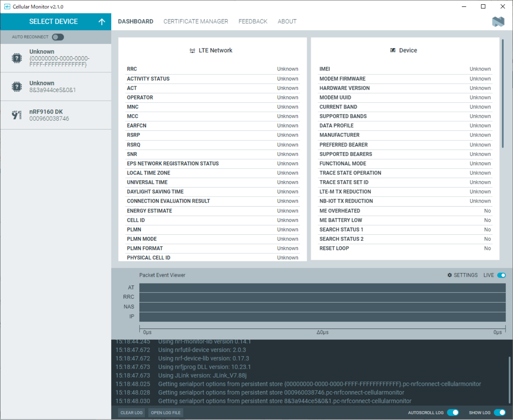Click the first Unknown device chip icon
The height and width of the screenshot is (420, 513).
17,58
